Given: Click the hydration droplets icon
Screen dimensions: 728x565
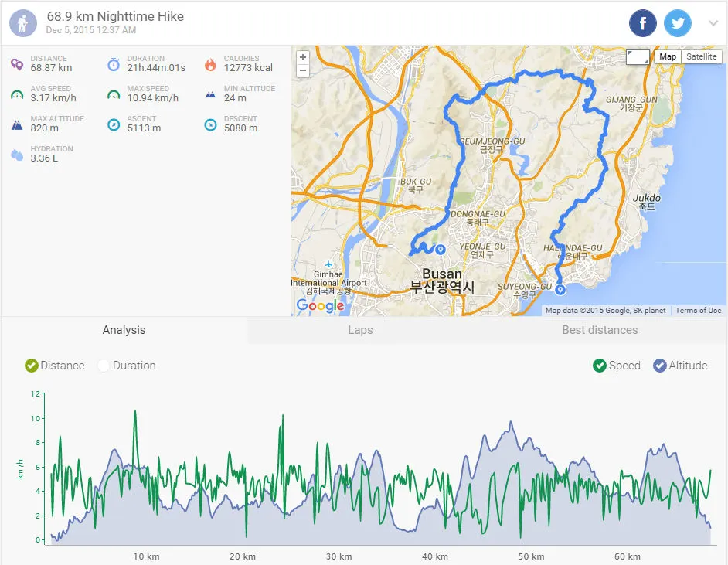Looking at the screenshot, I should pyautogui.click(x=17, y=155).
